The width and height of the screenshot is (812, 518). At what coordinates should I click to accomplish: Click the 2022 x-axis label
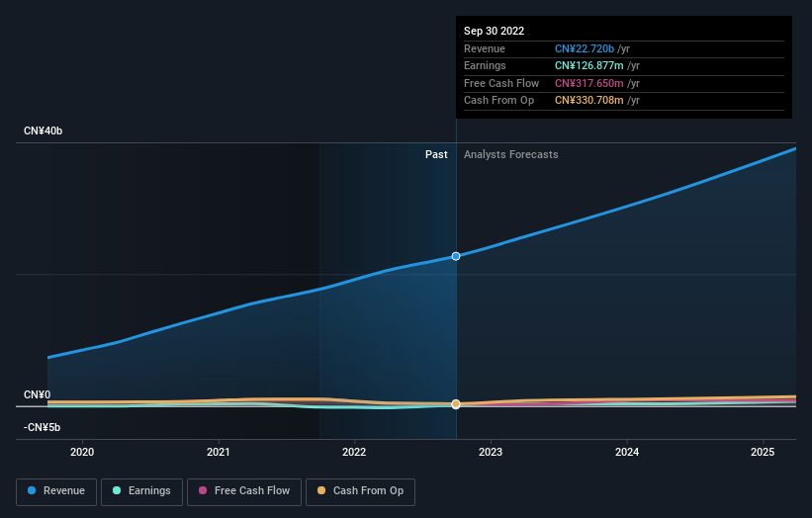click(x=354, y=452)
